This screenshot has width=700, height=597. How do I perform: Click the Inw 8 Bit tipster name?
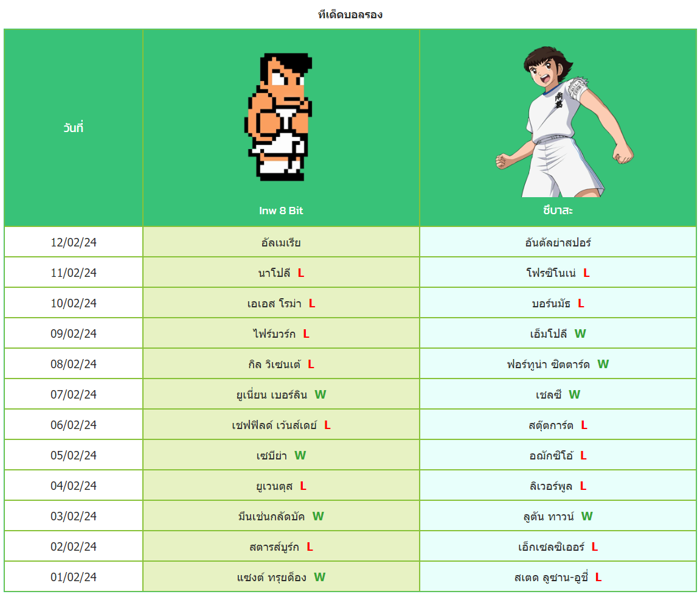(x=281, y=211)
